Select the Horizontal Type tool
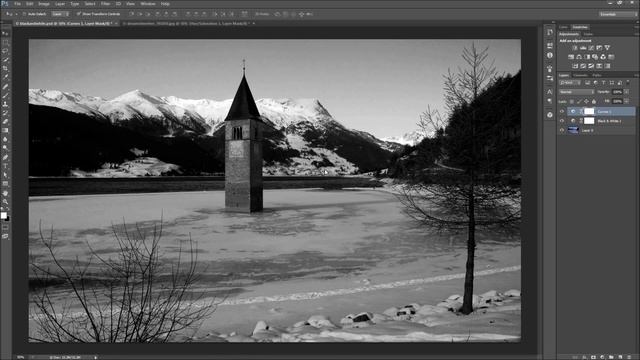This screenshot has height=360, width=640. coord(6,167)
